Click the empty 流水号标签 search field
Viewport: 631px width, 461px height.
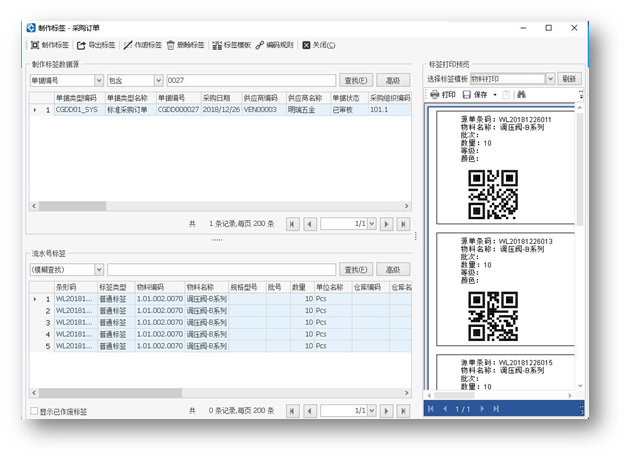(x=221, y=269)
